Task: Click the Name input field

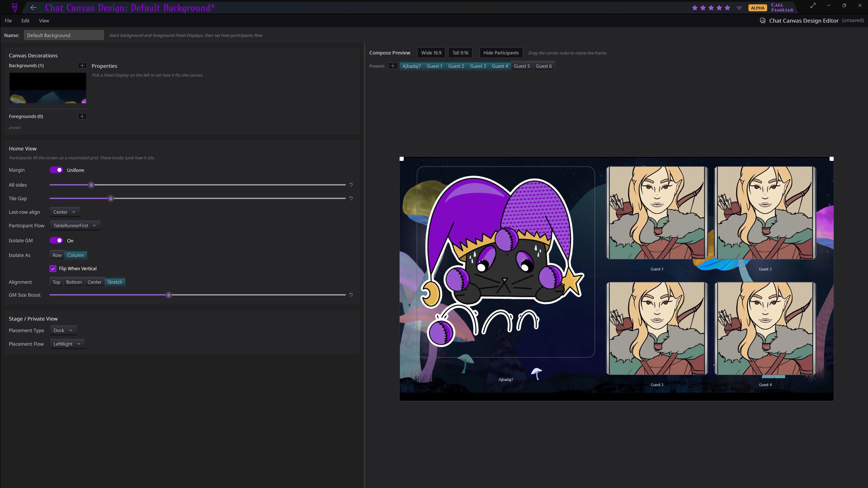Action: [64, 35]
